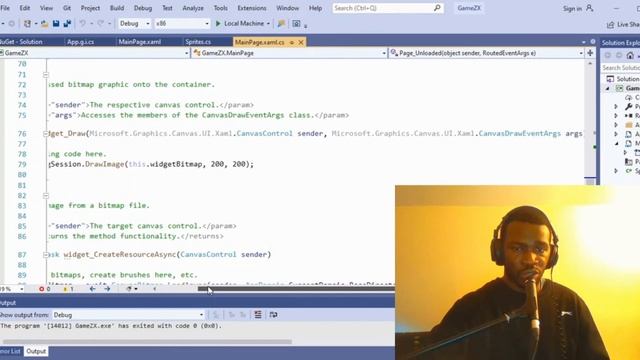Click the Save file icon in the toolbar
The height and width of the screenshot is (360, 640).
pyautogui.click(x=56, y=24)
